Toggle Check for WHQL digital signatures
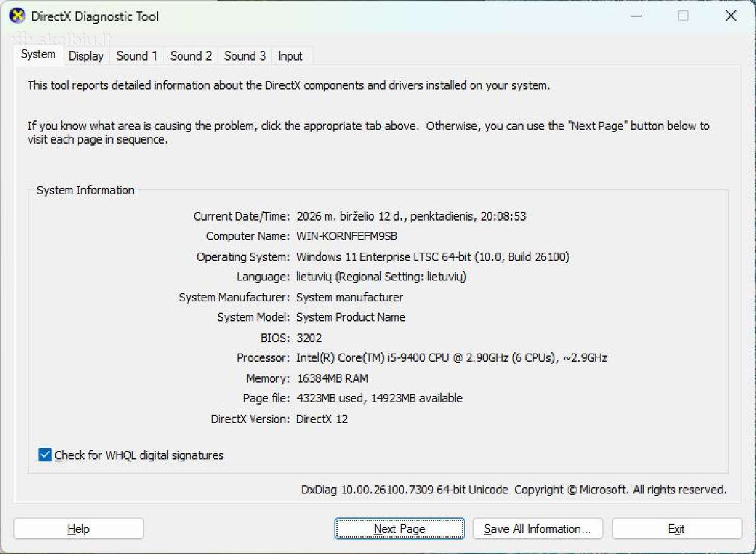The image size is (756, 554). [131, 455]
